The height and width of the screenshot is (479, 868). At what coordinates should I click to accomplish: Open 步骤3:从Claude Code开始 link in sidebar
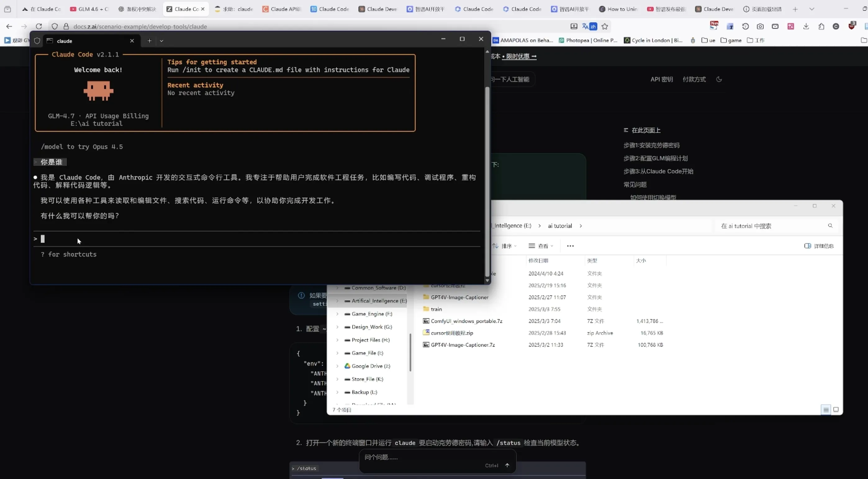click(x=658, y=171)
